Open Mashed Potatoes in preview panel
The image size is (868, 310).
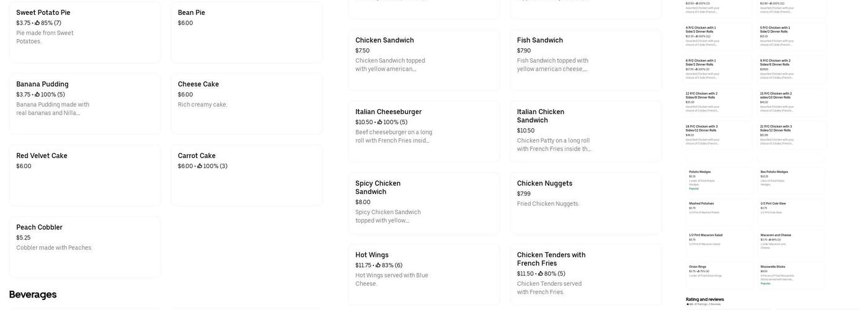click(x=719, y=211)
